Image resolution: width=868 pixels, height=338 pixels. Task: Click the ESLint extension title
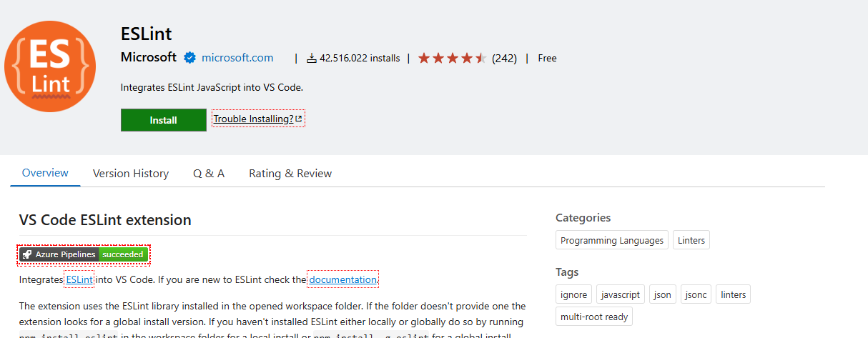pos(147,34)
